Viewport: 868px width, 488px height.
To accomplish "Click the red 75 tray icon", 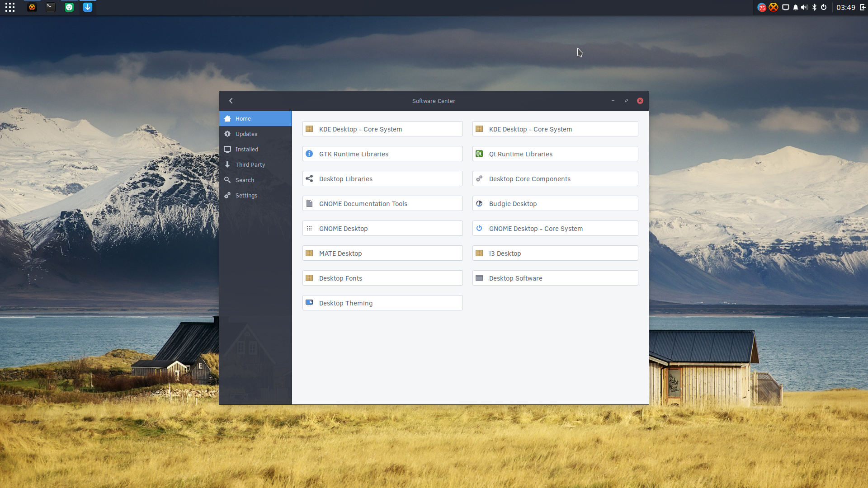I will 762,7.
